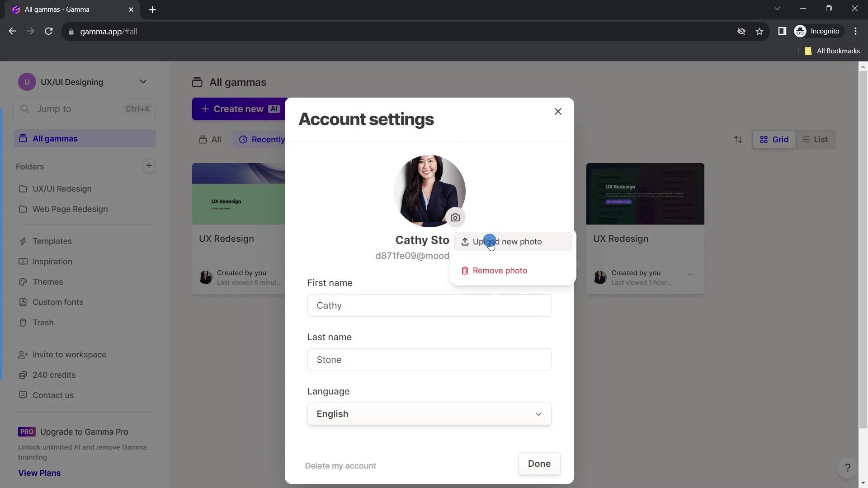Click the camera icon to change photo
This screenshot has width=868, height=488.
coord(455,217)
